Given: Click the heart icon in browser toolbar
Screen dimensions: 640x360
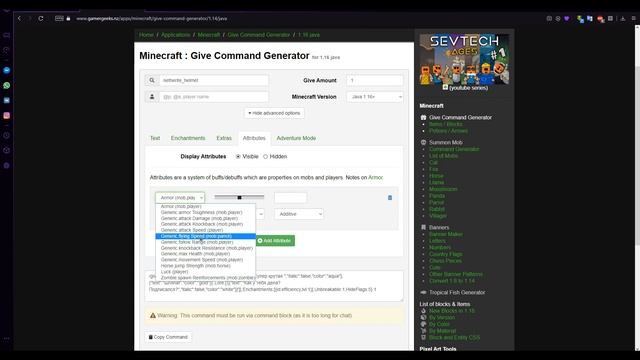Looking at the screenshot, I should [567, 18].
